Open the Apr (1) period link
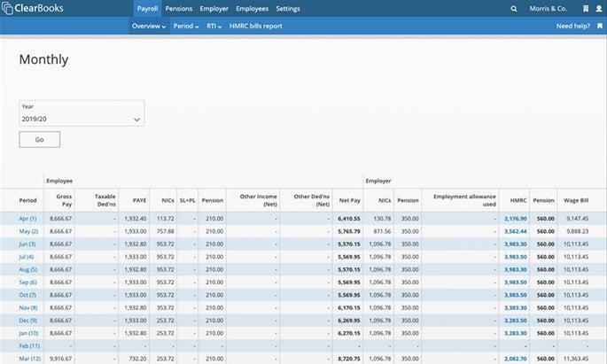The height and width of the screenshot is (364, 607). (27, 218)
